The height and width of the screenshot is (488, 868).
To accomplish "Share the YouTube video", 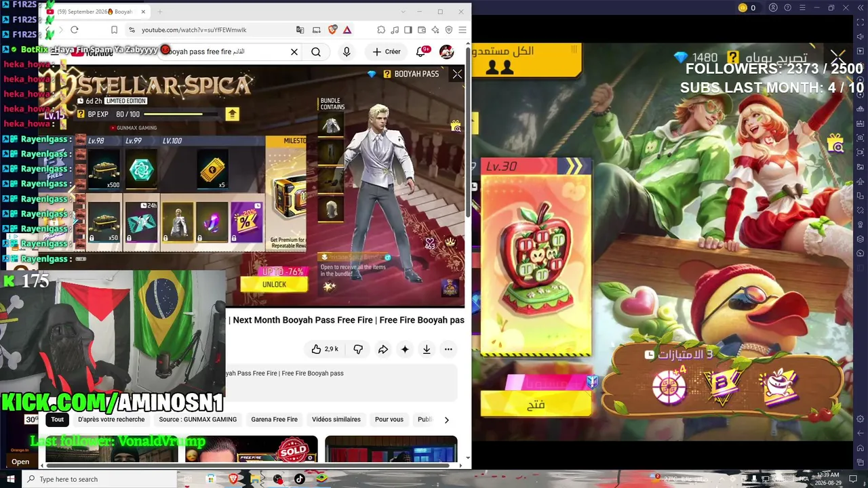I will pyautogui.click(x=383, y=349).
